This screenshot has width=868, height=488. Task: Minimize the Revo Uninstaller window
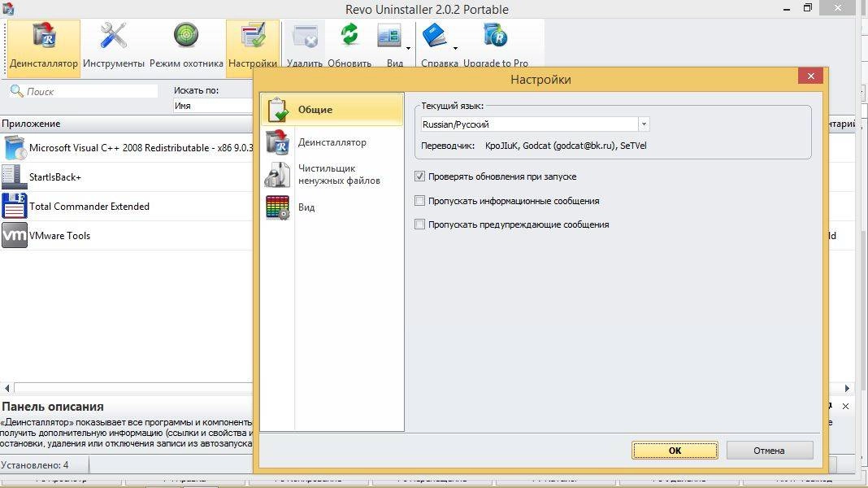pyautogui.click(x=787, y=9)
